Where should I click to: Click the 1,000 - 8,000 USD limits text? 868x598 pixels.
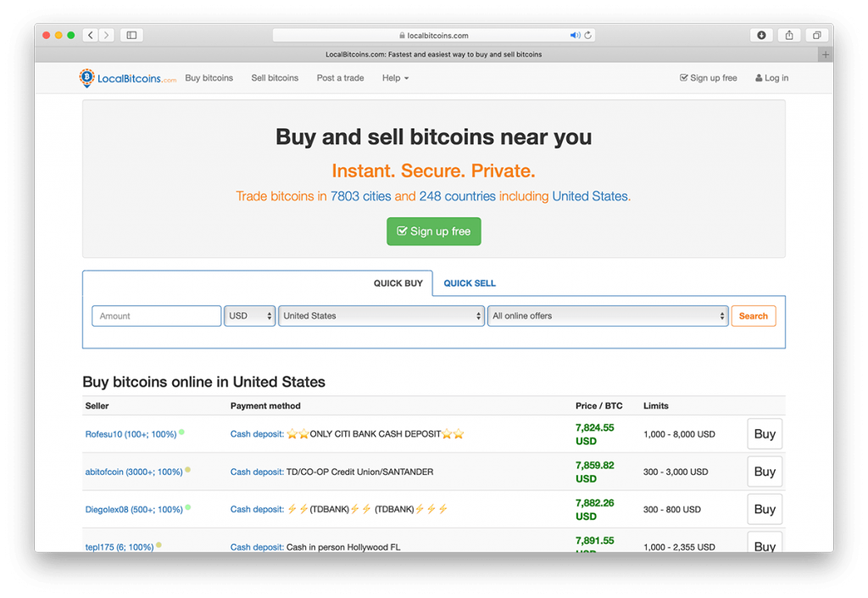tap(679, 434)
